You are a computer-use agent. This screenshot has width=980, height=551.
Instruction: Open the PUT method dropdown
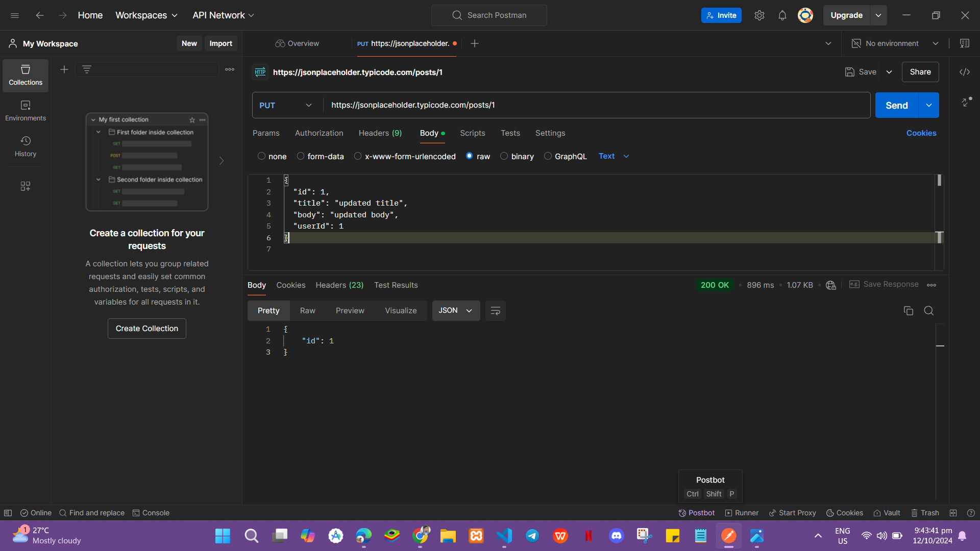pos(285,105)
